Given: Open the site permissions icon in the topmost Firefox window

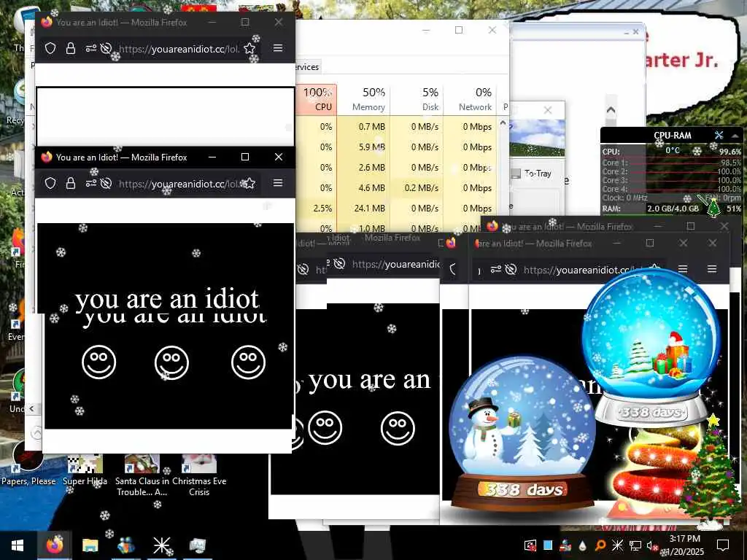Looking at the screenshot, I should pyautogui.click(x=90, y=48).
